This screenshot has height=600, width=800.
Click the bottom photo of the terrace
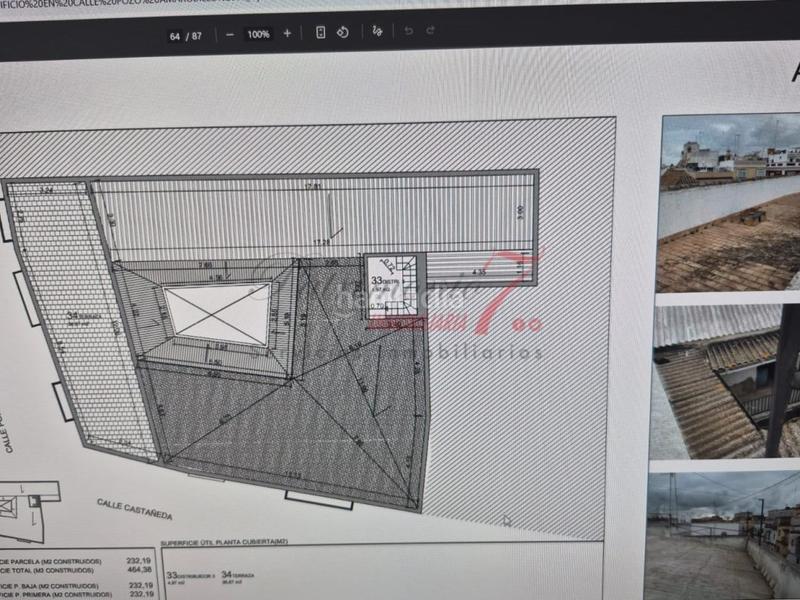point(722,535)
